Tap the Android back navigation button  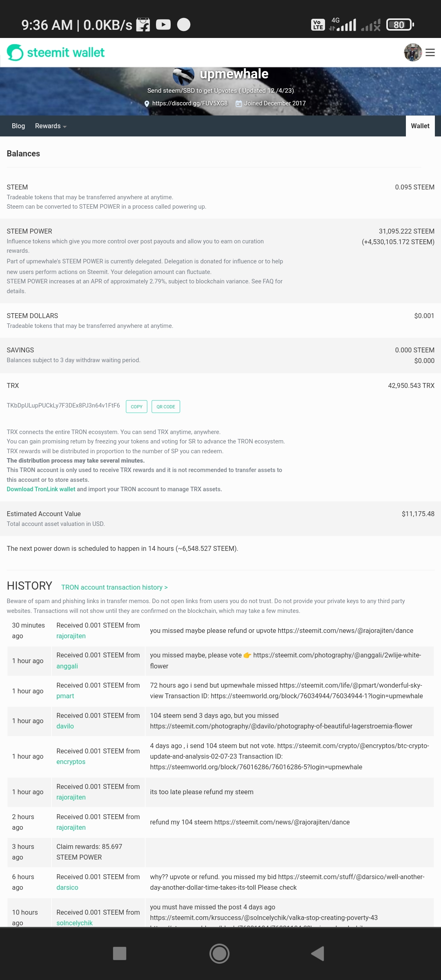click(318, 953)
